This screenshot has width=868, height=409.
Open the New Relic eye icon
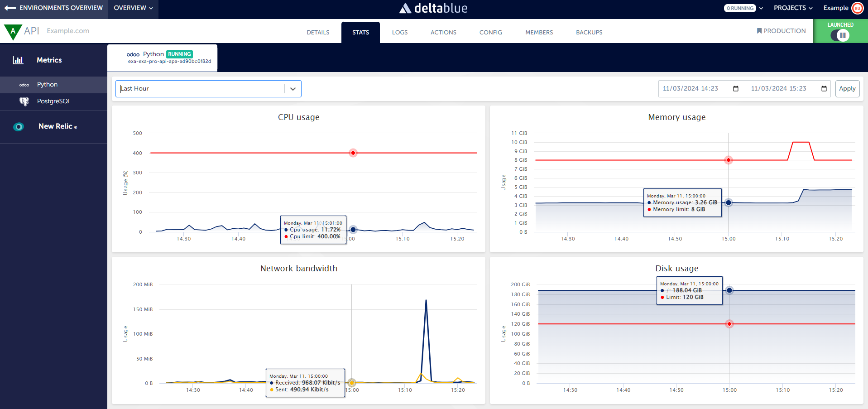point(19,127)
